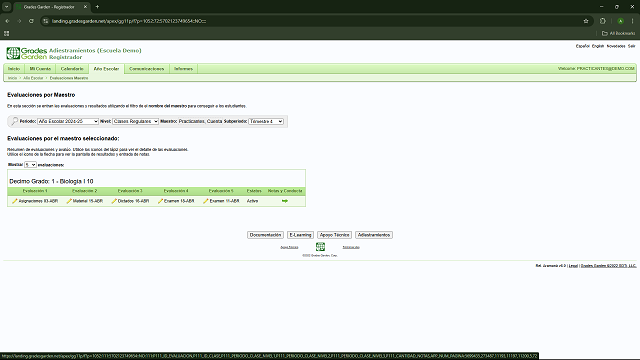Viewport: 640px width, 360px height.
Task: Switch language to English
Action: pyautogui.click(x=598, y=46)
